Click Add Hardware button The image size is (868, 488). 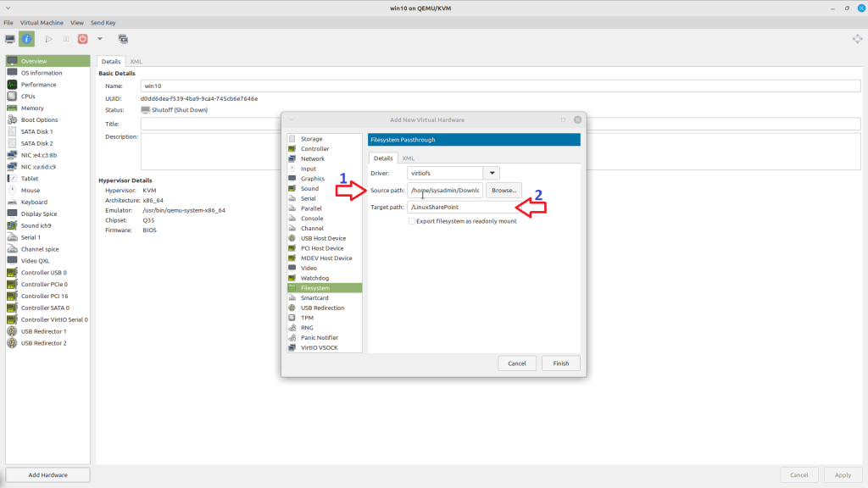click(x=47, y=474)
